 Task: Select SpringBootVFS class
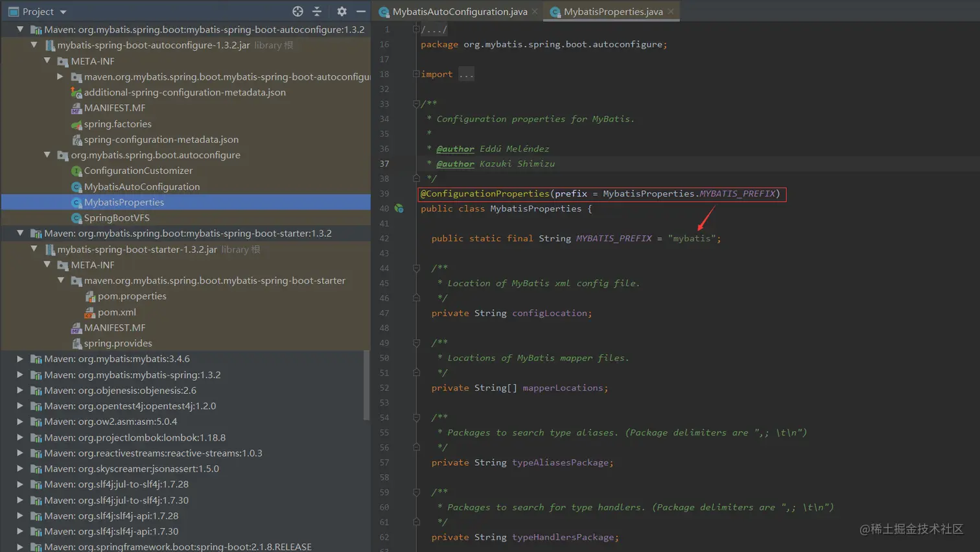[x=117, y=218]
